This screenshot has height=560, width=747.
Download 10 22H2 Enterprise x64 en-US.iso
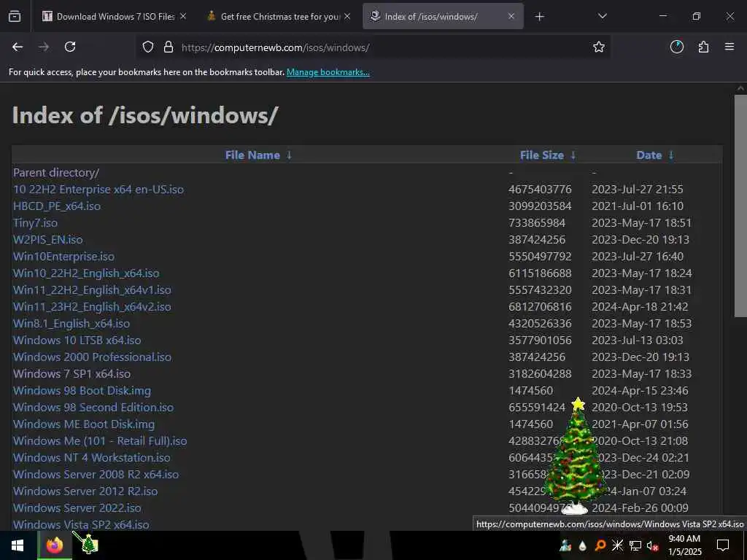pos(98,190)
